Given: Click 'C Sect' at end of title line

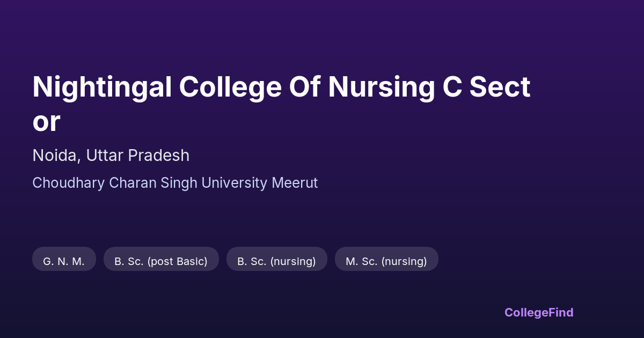Looking at the screenshot, I should [x=486, y=87].
